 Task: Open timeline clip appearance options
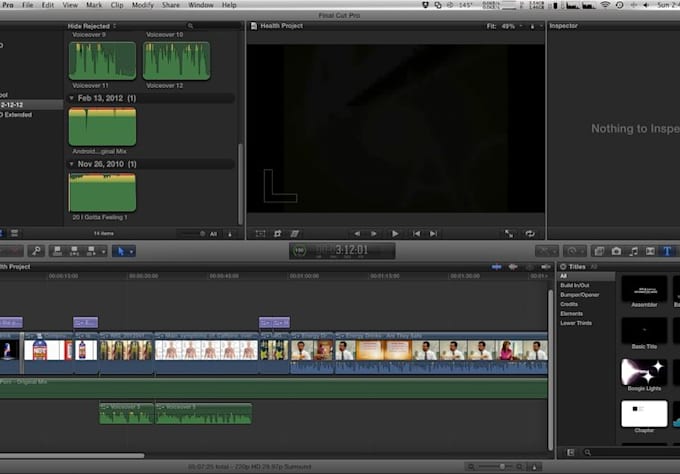coord(535,467)
